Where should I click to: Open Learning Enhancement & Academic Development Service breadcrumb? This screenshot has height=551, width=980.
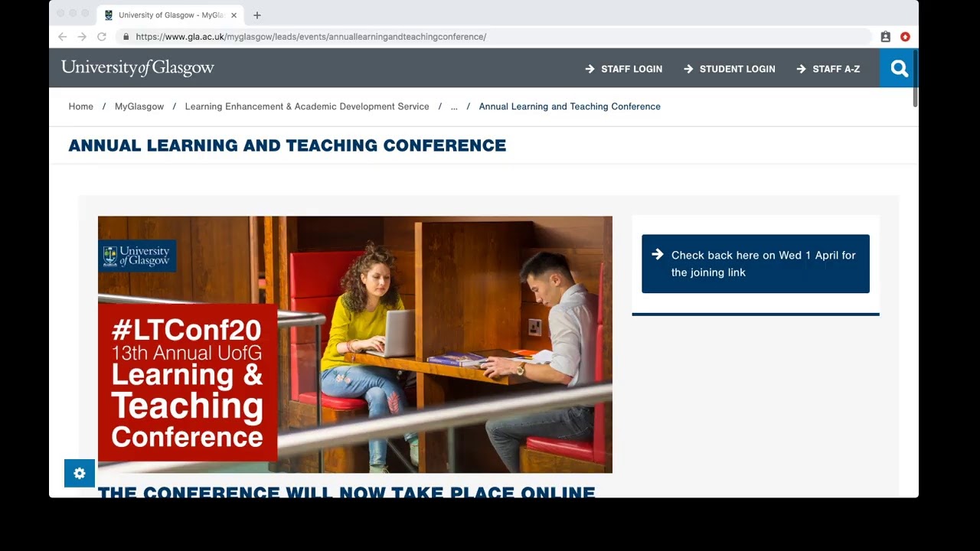307,106
